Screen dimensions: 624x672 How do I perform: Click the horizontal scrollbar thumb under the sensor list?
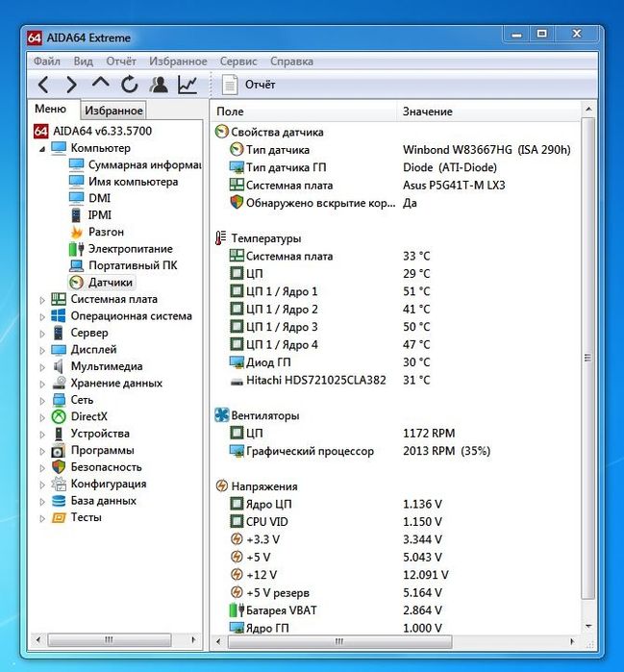pyautogui.click(x=339, y=641)
